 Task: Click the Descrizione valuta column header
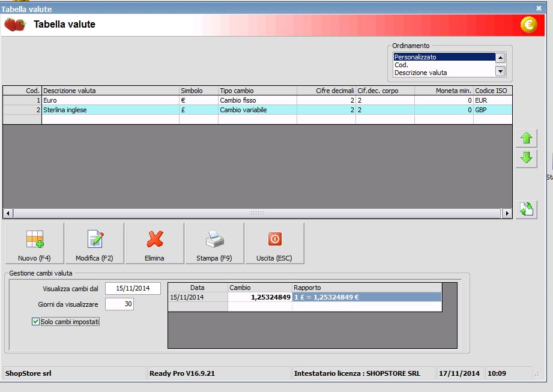pos(110,91)
